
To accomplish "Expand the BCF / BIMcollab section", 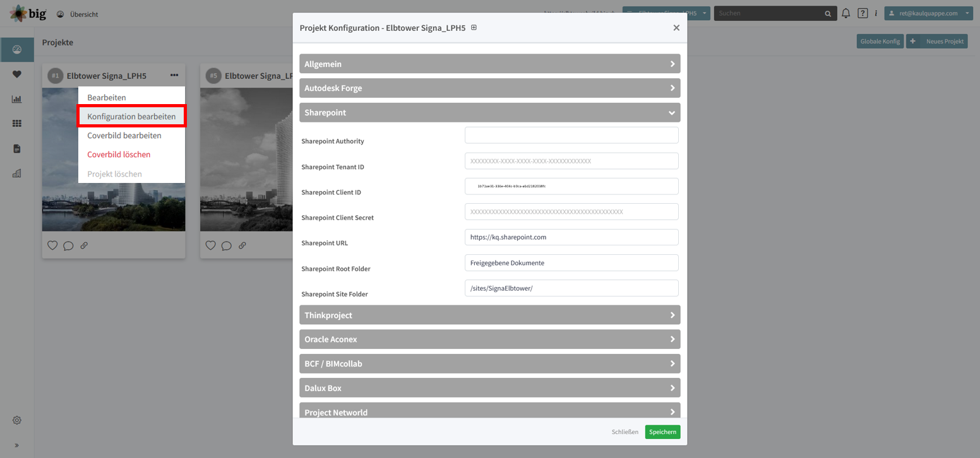I will 490,363.
